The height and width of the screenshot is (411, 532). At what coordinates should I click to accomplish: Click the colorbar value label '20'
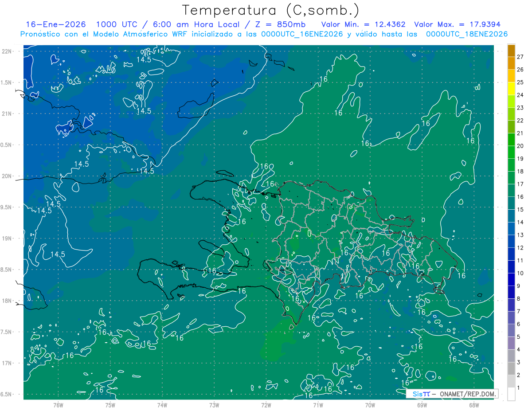click(x=520, y=146)
